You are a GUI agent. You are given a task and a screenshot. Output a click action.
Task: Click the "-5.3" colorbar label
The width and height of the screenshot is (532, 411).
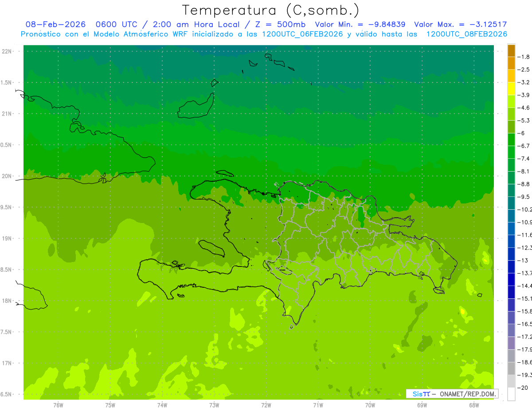pyautogui.click(x=524, y=120)
